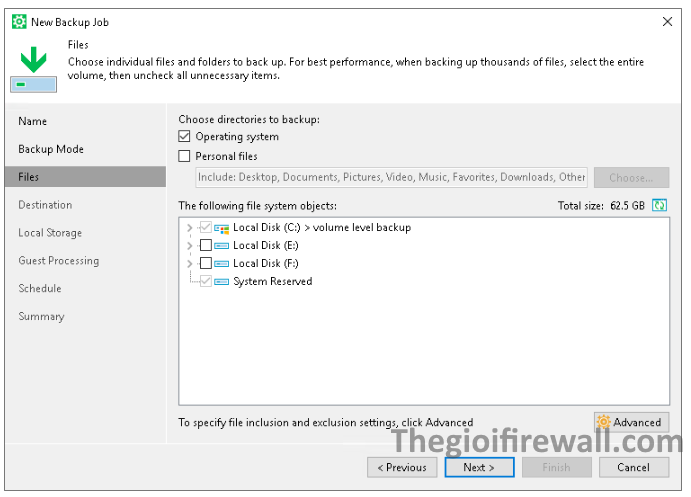
Task: Expand the Local Disk (C:) tree node
Action: coord(189,228)
